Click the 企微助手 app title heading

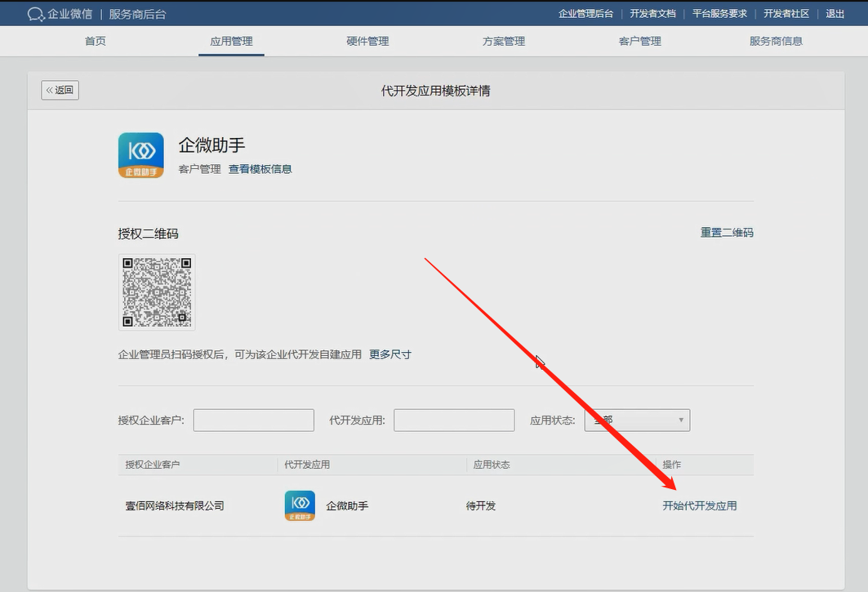tap(211, 145)
